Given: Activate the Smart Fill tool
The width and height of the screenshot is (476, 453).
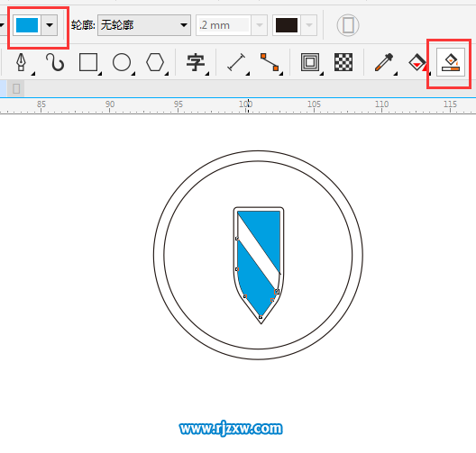Looking at the screenshot, I should (451, 62).
